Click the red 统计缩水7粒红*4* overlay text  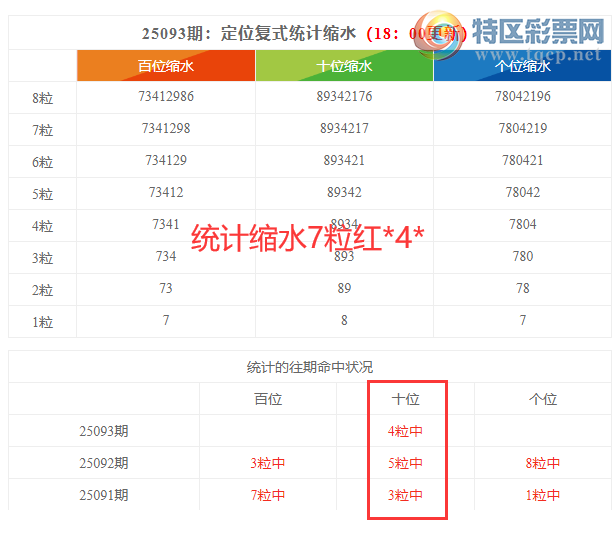click(308, 239)
